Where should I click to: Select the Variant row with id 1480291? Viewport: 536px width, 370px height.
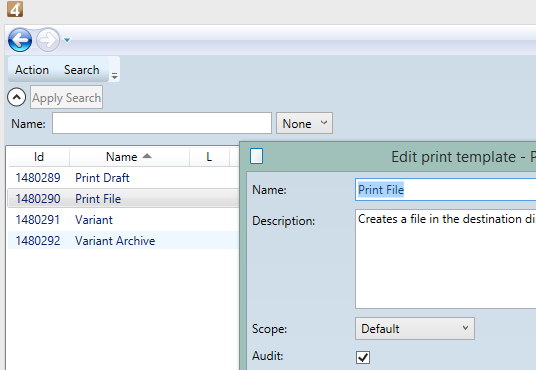[x=123, y=220]
